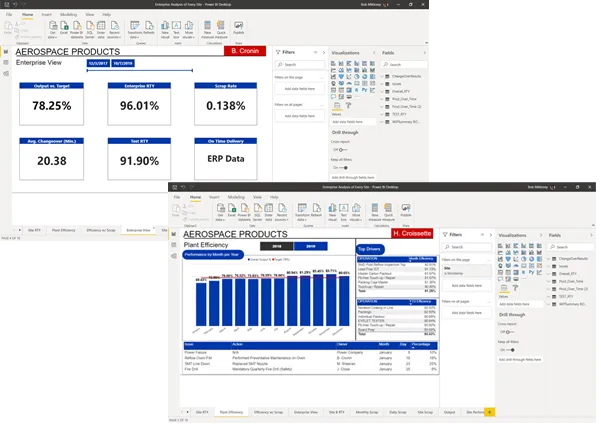Switch to Report view in back window sidebar
601x428 pixels.
(6, 51)
